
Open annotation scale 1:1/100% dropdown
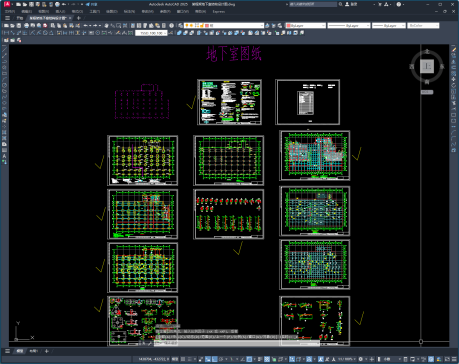point(347,359)
